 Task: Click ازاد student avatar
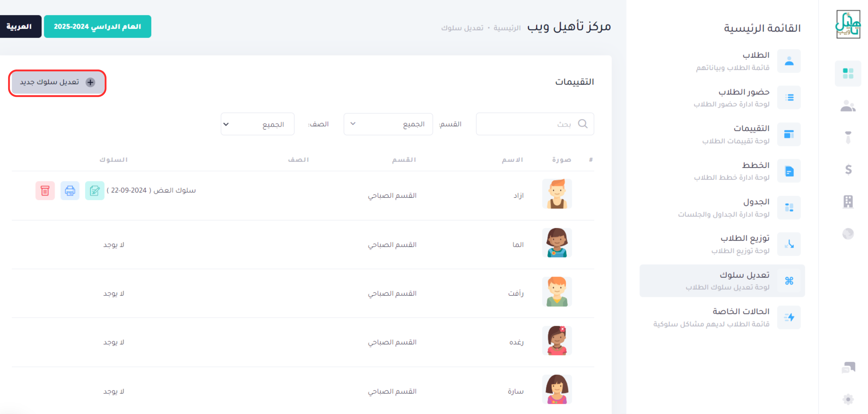point(557,194)
